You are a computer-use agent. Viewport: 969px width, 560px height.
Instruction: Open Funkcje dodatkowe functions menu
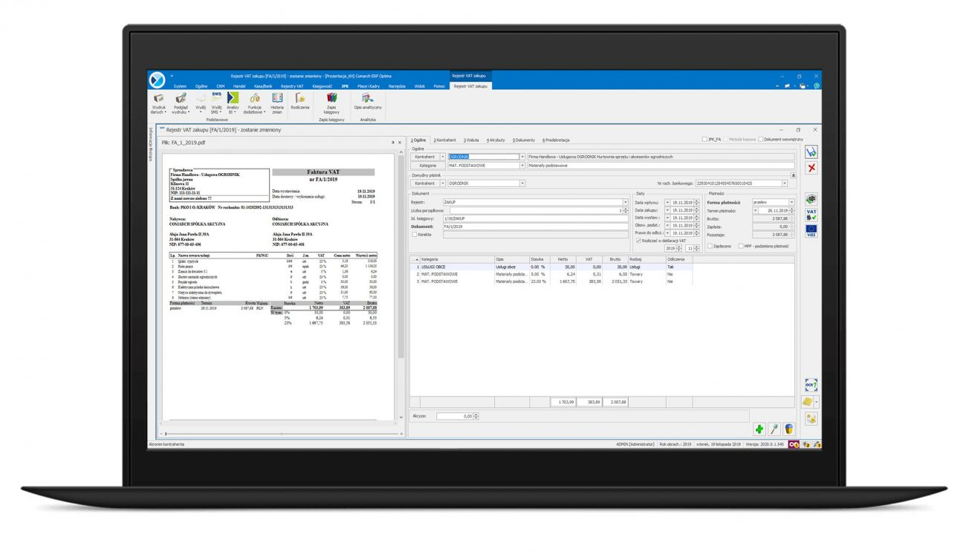pyautogui.click(x=253, y=104)
